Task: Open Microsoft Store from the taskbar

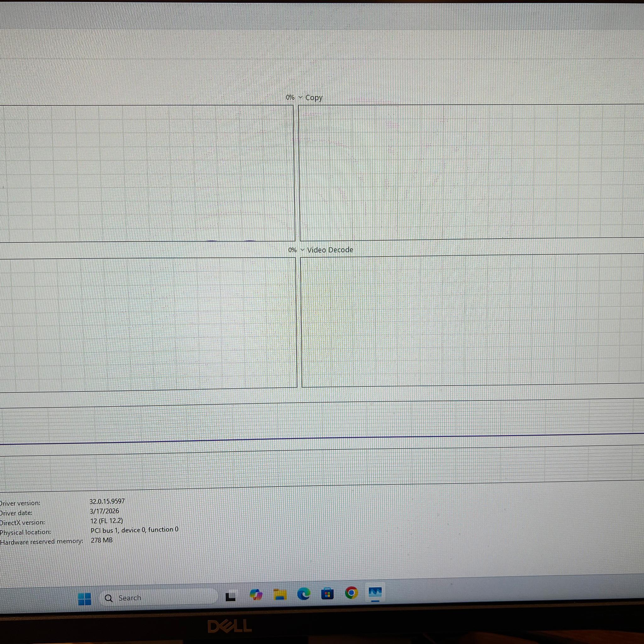Action: pos(327,594)
